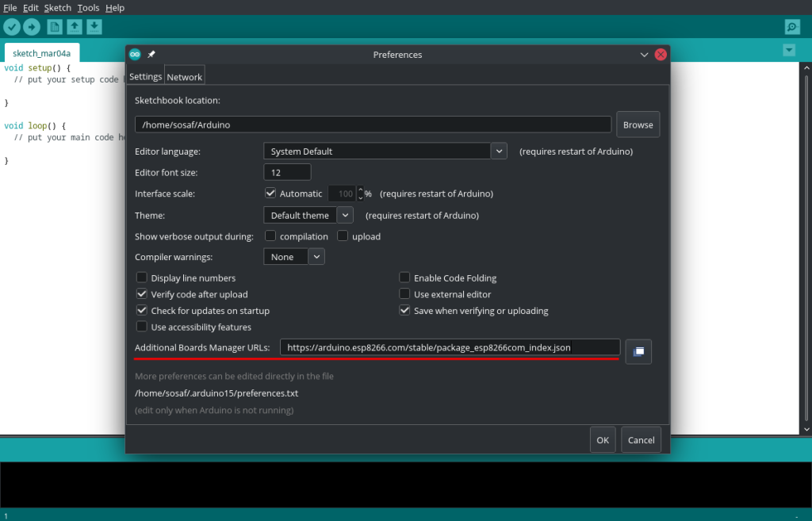Screen dimensions: 812x521
Task: Click the Sketchbook location path field
Action: click(373, 125)
